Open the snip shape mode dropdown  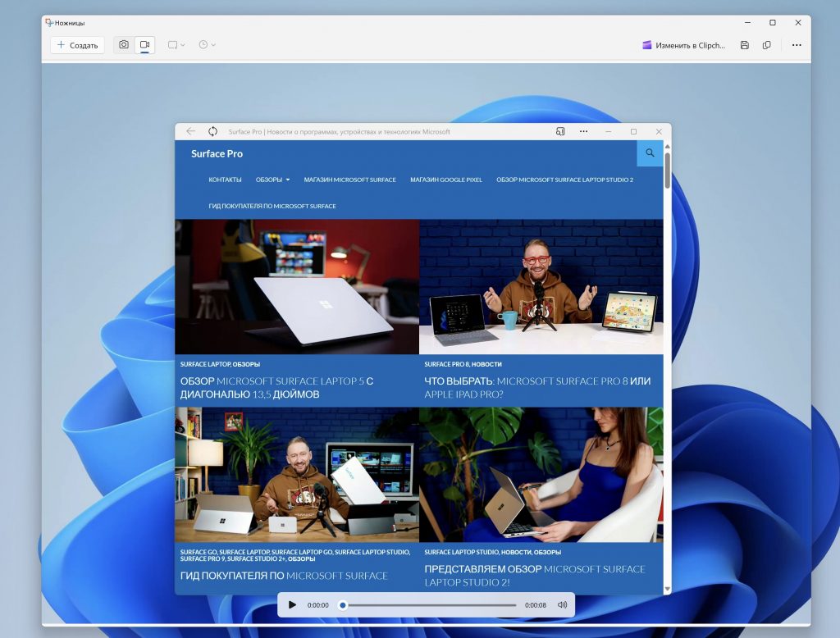tap(176, 45)
